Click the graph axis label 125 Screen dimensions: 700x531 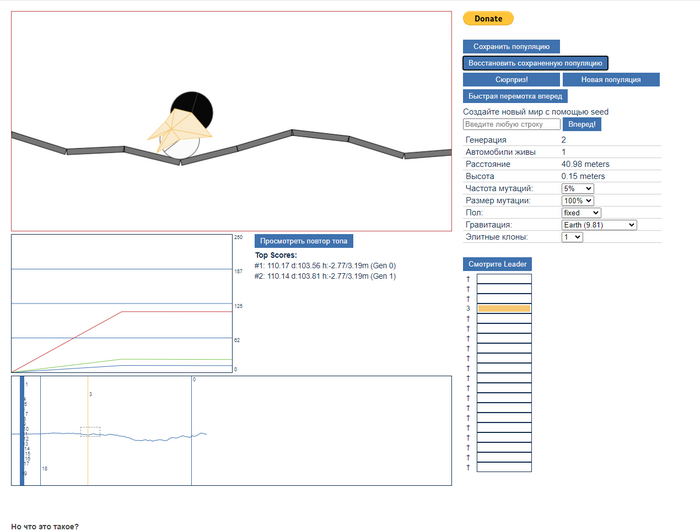[x=238, y=306]
